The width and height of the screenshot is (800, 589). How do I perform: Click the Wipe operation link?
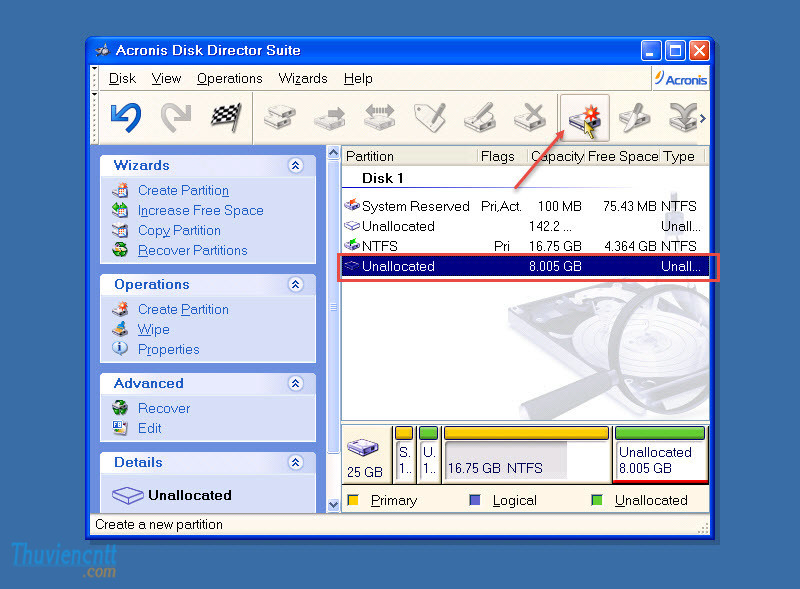tap(154, 330)
